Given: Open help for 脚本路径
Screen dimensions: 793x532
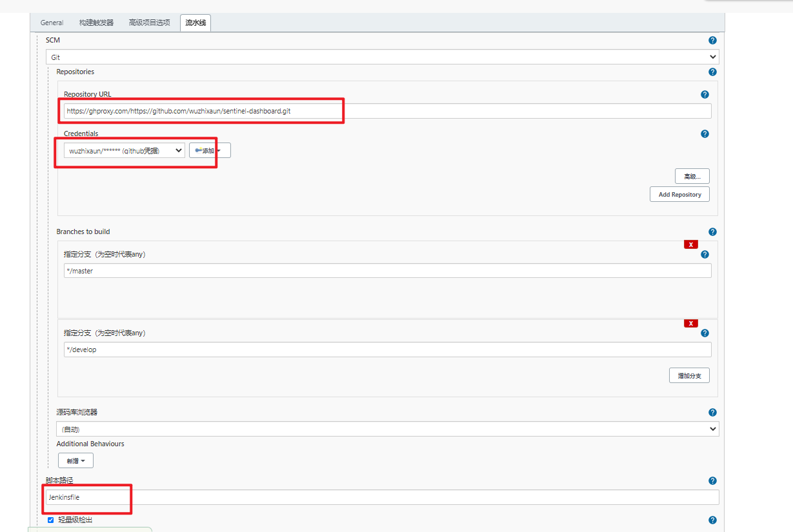Looking at the screenshot, I should (x=712, y=480).
